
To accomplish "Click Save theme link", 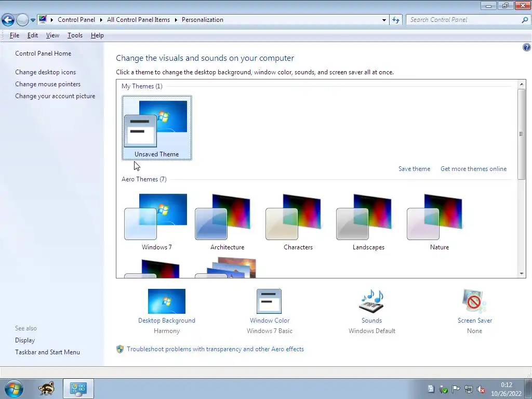I will (414, 169).
